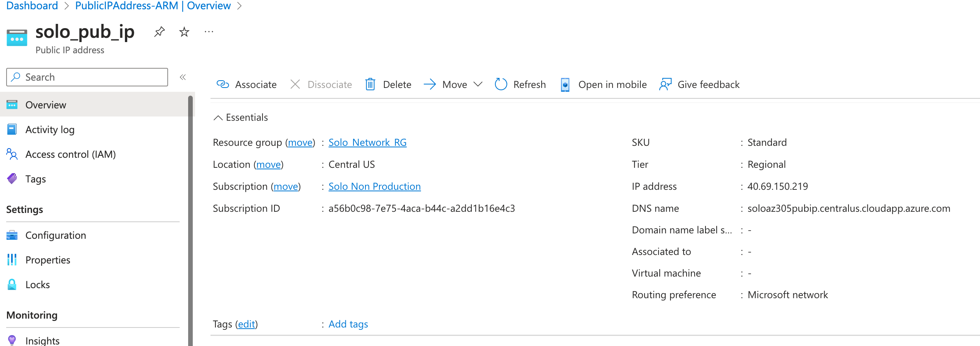Click the Overview sidebar icon
Image resolution: width=980 pixels, height=346 pixels.
pos(12,105)
